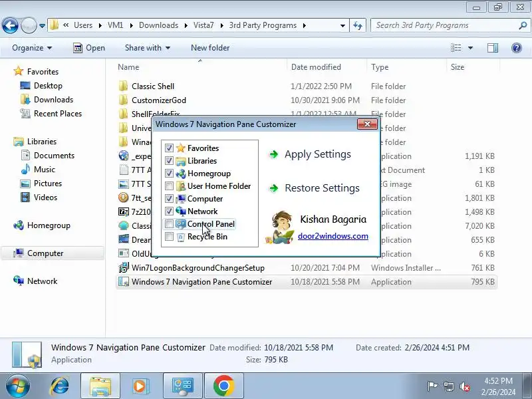The image size is (532, 399).
Task: Click Restore Settings
Action: coord(322,188)
